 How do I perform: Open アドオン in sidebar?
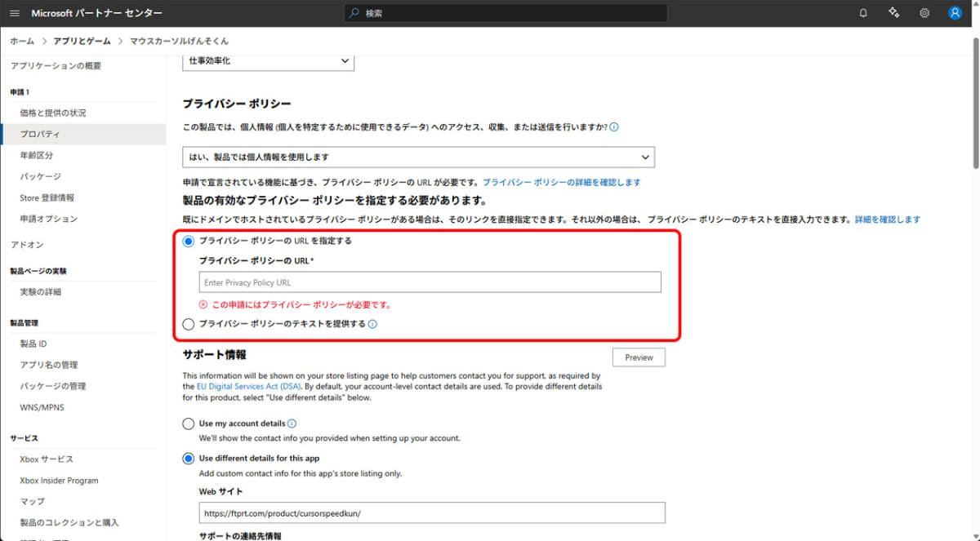tap(27, 245)
